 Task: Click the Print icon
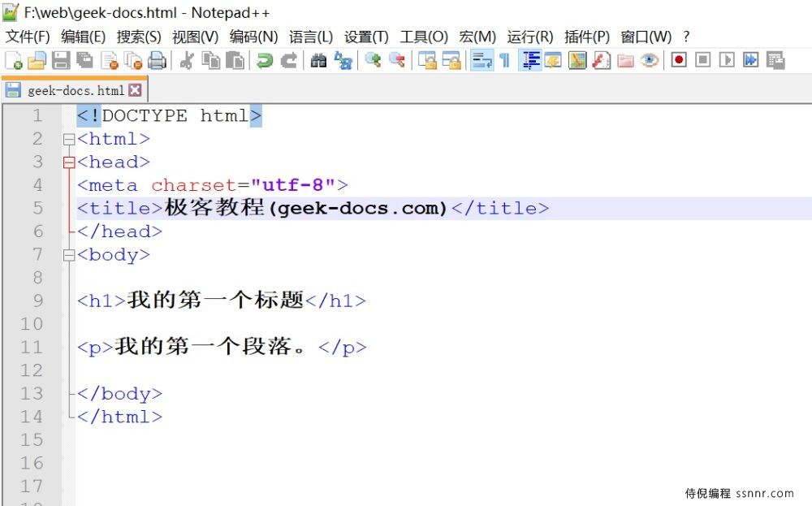157,61
